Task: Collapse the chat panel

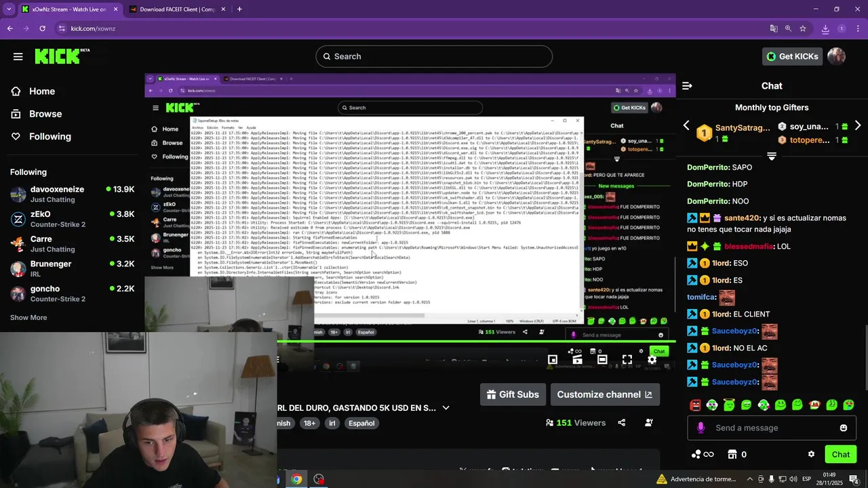Action: coord(687,86)
